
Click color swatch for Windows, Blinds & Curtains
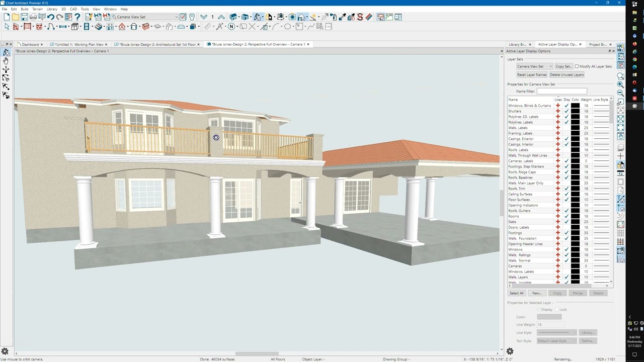[x=575, y=106]
